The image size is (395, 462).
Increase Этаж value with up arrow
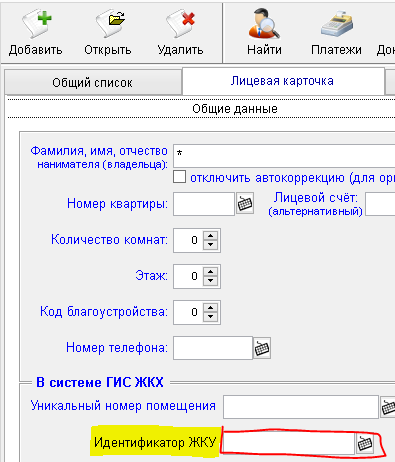[210, 272]
